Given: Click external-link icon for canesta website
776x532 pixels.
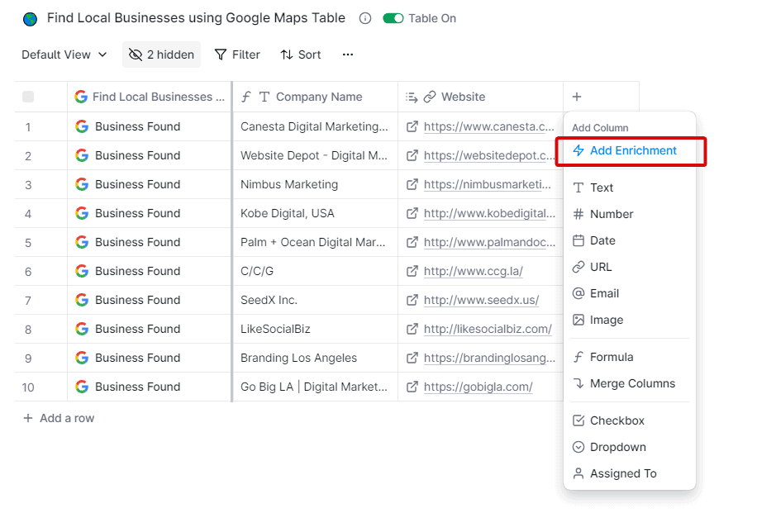Looking at the screenshot, I should point(412,126).
